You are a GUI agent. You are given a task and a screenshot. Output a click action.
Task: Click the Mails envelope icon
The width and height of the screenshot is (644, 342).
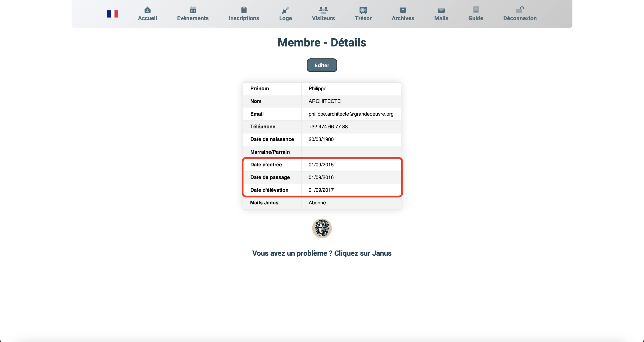coord(441,10)
